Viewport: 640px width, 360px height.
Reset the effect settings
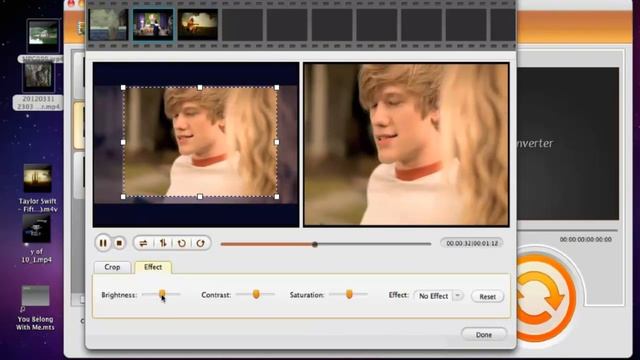[x=487, y=297]
